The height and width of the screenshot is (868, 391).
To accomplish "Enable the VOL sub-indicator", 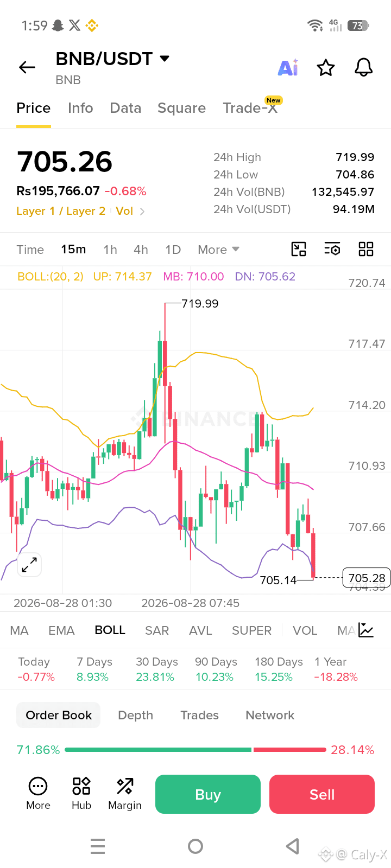I will (x=305, y=630).
